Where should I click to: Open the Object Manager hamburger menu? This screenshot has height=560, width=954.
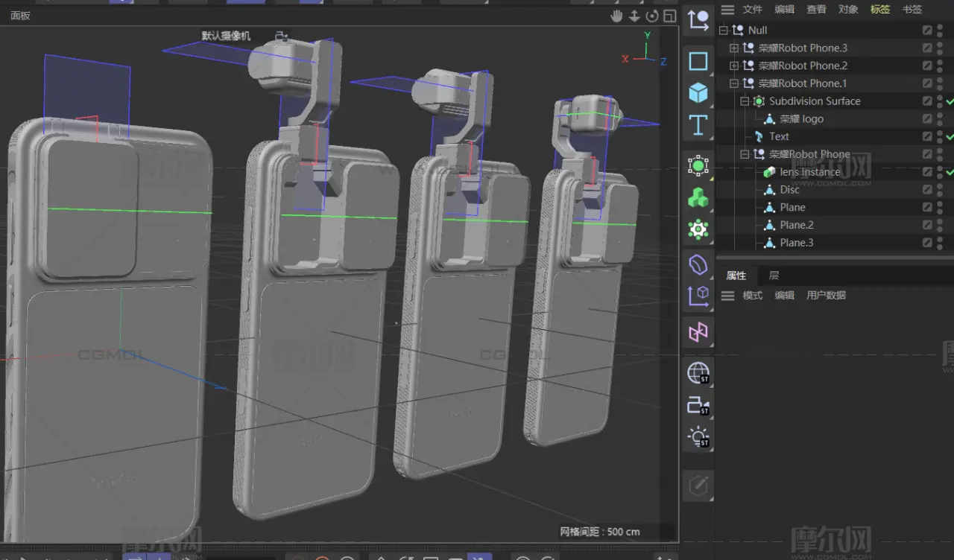(x=728, y=10)
